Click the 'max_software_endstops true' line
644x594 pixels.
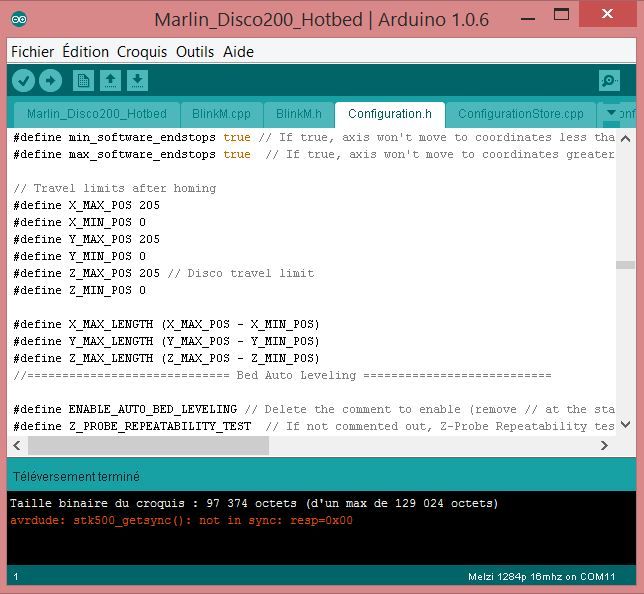click(314, 154)
